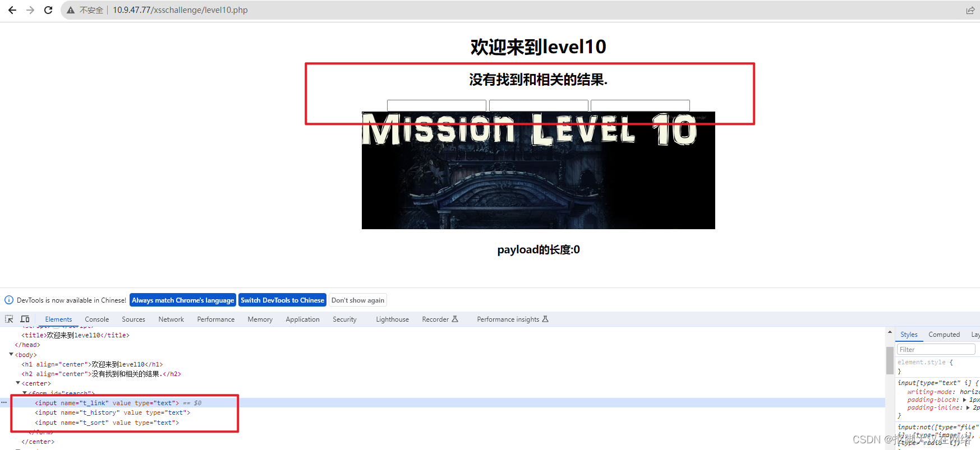The image size is (980, 450).
Task: Open the Recorder tab
Action: pos(440,319)
